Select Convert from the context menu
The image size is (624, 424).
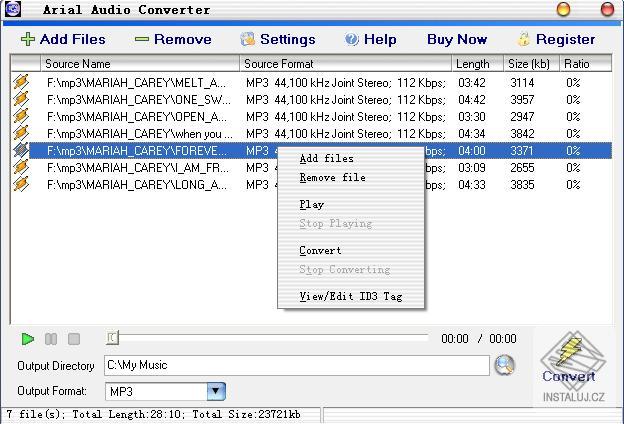pyautogui.click(x=320, y=250)
